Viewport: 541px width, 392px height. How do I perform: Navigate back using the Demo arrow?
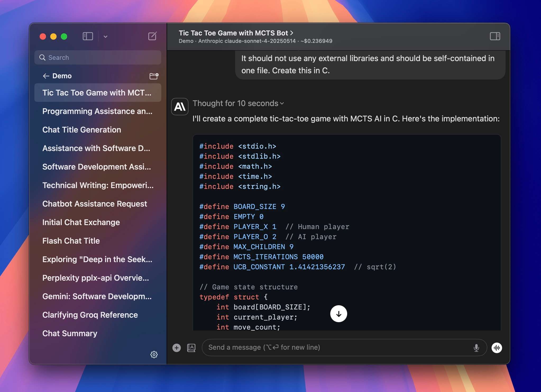[x=46, y=76]
